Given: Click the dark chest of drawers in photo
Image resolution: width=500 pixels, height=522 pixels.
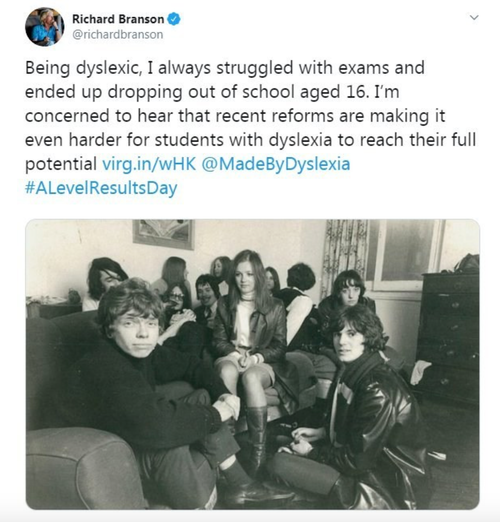Looking at the screenshot, I should tap(448, 337).
